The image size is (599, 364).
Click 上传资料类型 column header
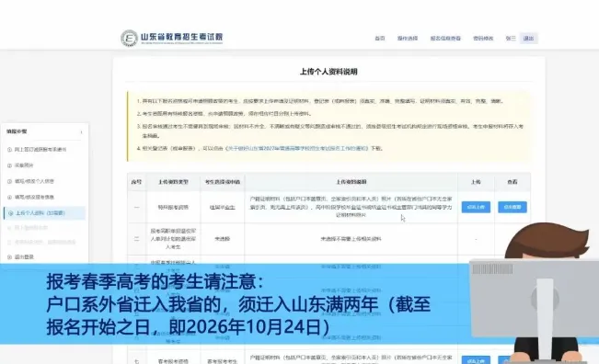(x=173, y=182)
